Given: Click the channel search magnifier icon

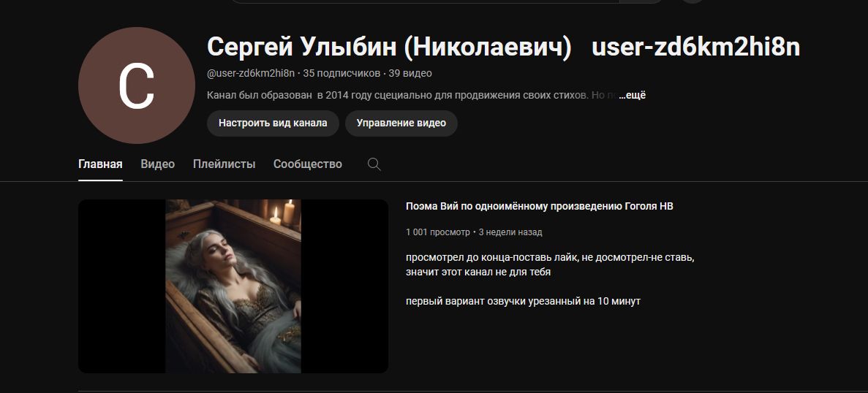Looking at the screenshot, I should tap(374, 164).
